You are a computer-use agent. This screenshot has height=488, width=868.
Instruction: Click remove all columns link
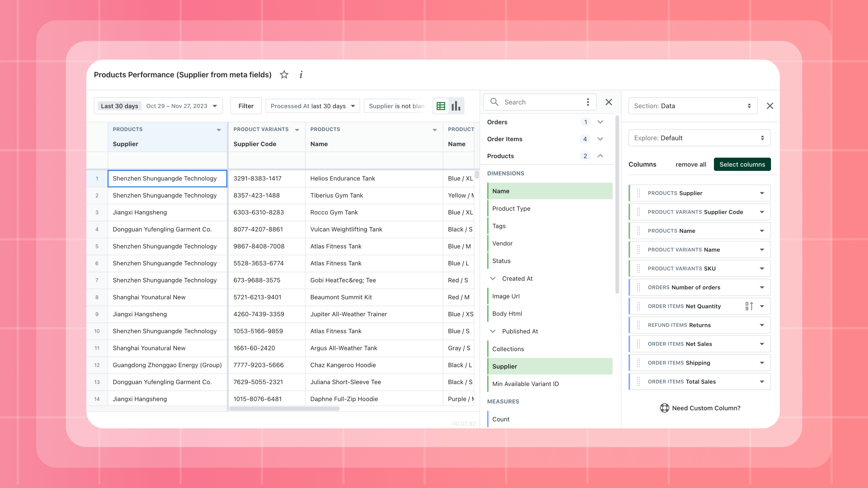coord(691,164)
